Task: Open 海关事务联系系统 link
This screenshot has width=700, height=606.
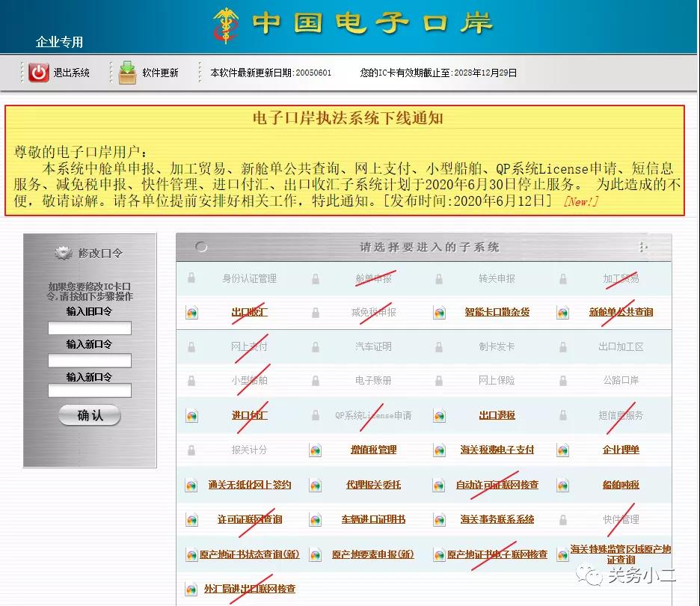Action: coord(497,519)
